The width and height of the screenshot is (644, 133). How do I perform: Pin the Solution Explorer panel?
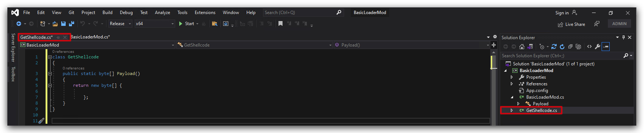pyautogui.click(x=624, y=37)
